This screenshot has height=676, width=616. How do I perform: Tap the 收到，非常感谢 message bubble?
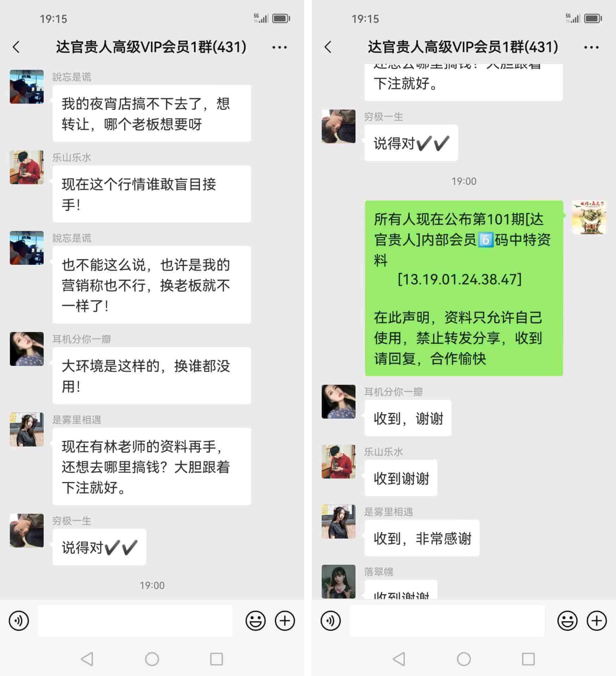pyautogui.click(x=422, y=538)
